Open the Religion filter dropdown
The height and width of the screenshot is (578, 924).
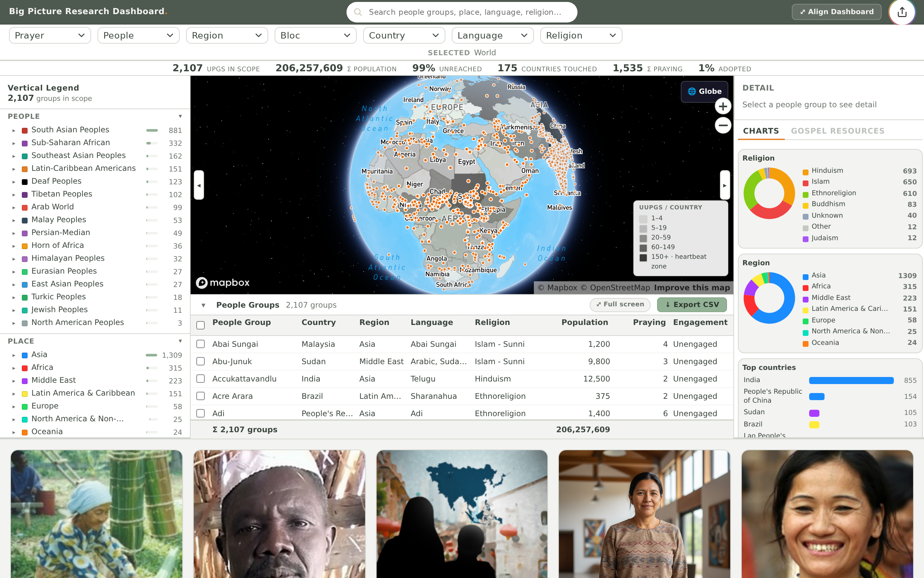(581, 36)
